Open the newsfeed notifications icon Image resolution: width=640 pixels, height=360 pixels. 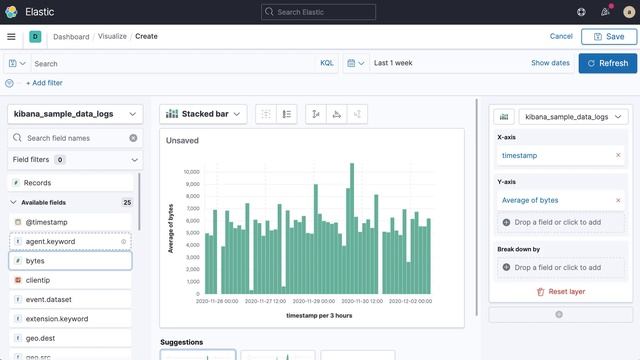point(605,12)
